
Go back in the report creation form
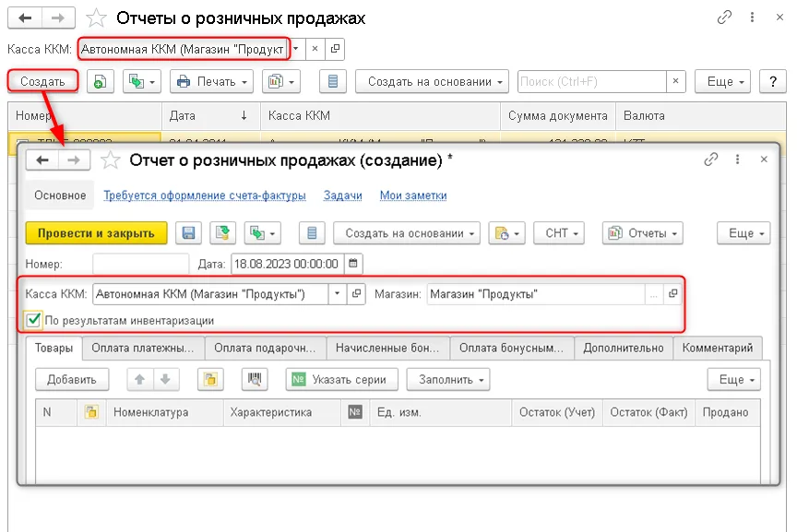coord(42,160)
